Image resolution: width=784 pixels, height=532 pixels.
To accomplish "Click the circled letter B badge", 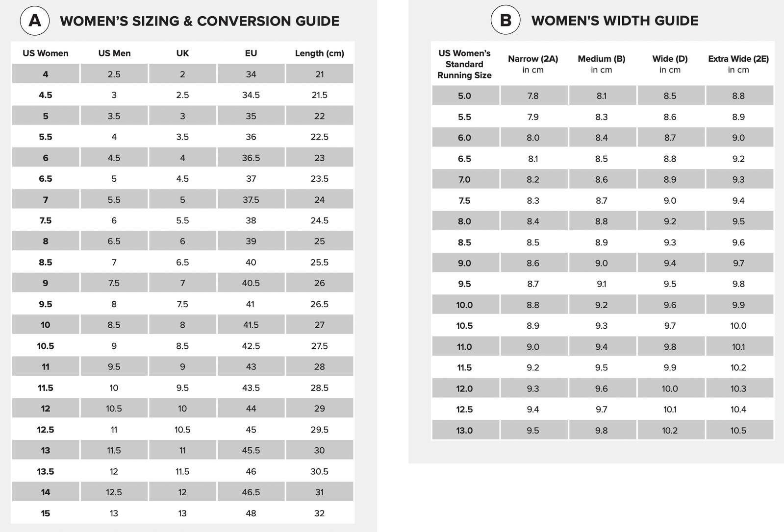I will point(505,20).
